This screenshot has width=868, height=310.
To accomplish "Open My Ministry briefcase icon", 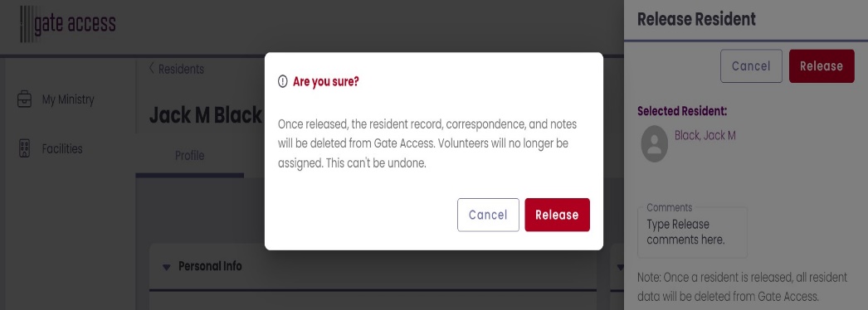I will (x=24, y=100).
